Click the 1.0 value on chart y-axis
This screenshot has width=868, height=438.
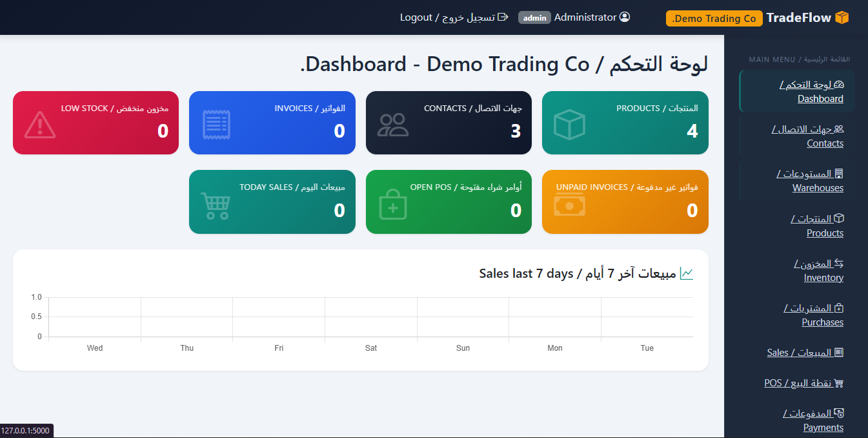click(36, 297)
